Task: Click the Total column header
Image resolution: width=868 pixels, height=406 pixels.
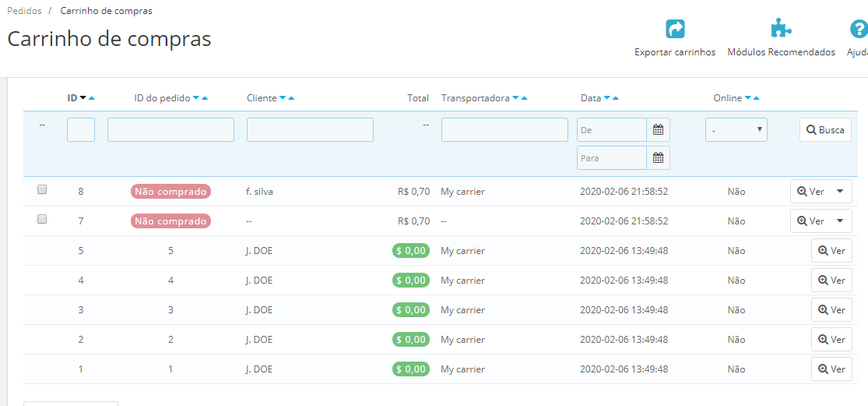Action: (418, 98)
